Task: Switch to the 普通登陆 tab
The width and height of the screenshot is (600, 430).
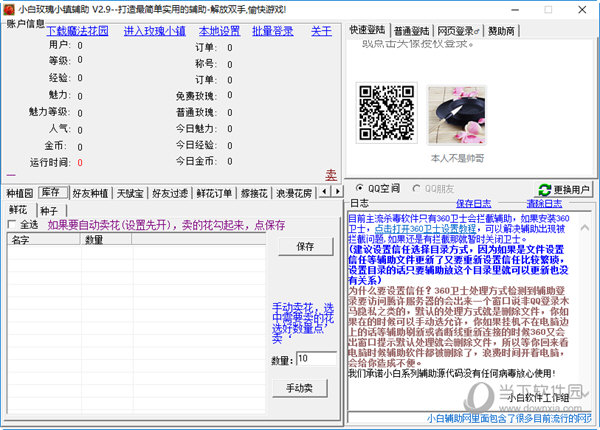Action: (x=411, y=31)
